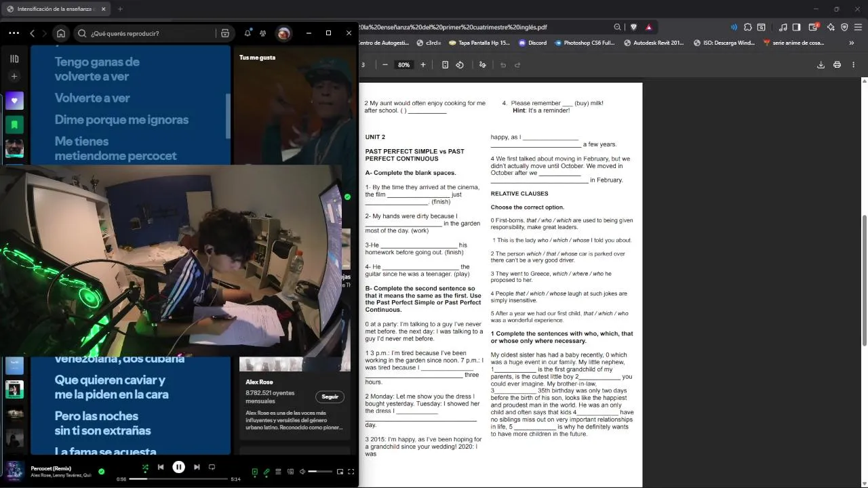The width and height of the screenshot is (868, 488).
Task: Open the Alex Rose artist link
Action: click(x=259, y=382)
